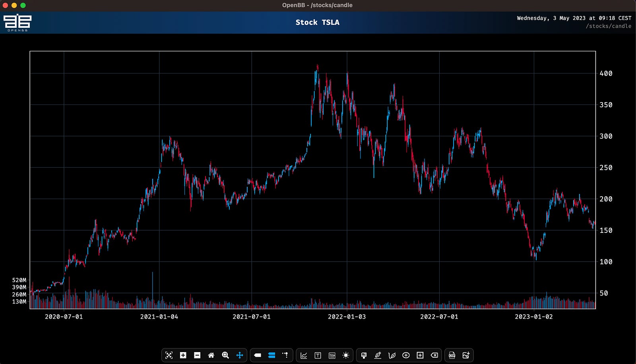
Task: Select the draw line pen tool
Action: click(x=378, y=355)
